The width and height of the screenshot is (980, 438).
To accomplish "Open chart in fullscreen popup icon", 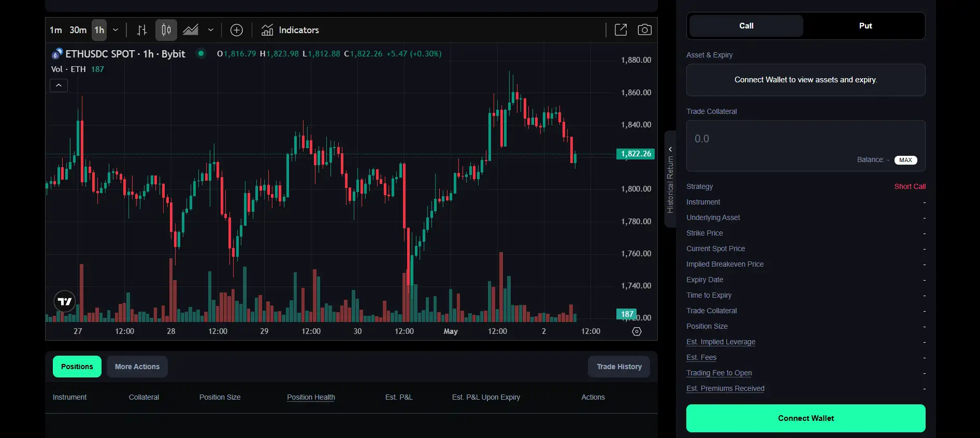I will coord(621,30).
